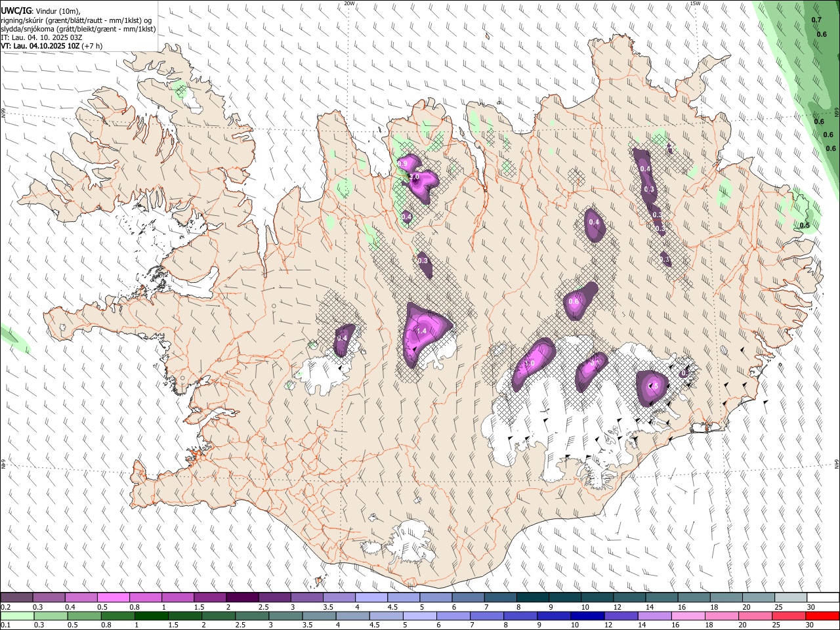The height and width of the screenshot is (630, 840).
Task: Click the '0.5' rain value on east coast
Action: coord(805,226)
